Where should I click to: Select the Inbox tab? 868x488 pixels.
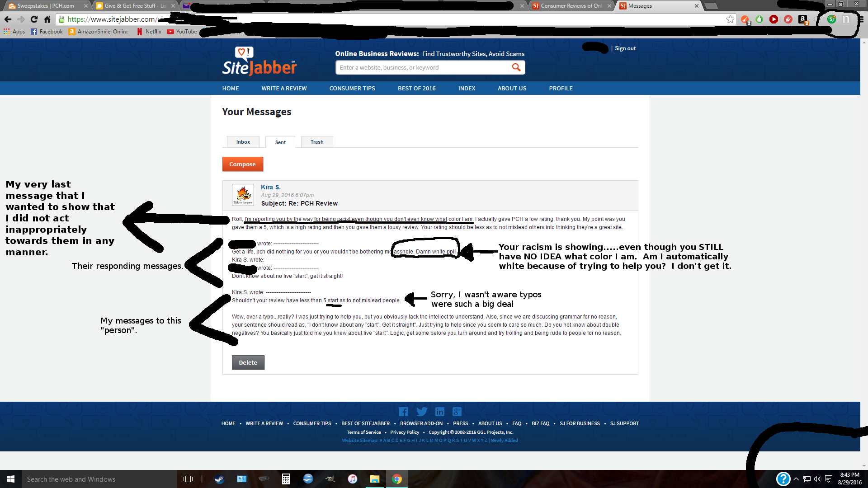click(x=243, y=142)
